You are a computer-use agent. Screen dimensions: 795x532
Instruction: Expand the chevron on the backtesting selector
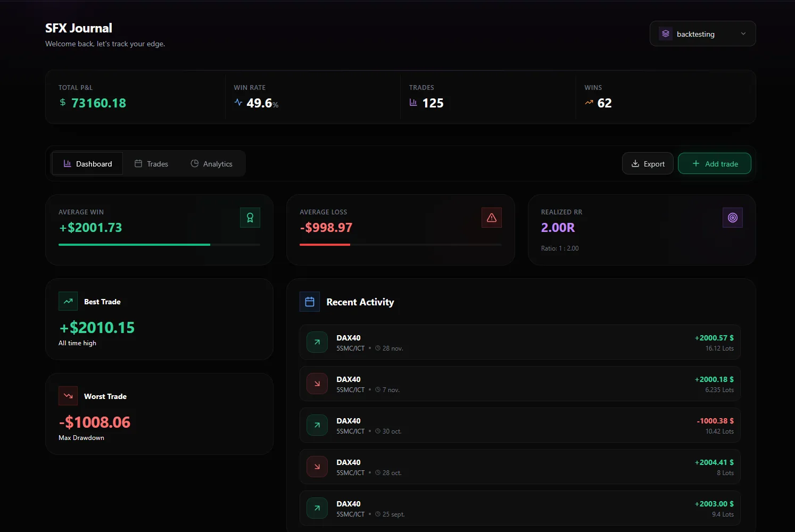pyautogui.click(x=743, y=34)
